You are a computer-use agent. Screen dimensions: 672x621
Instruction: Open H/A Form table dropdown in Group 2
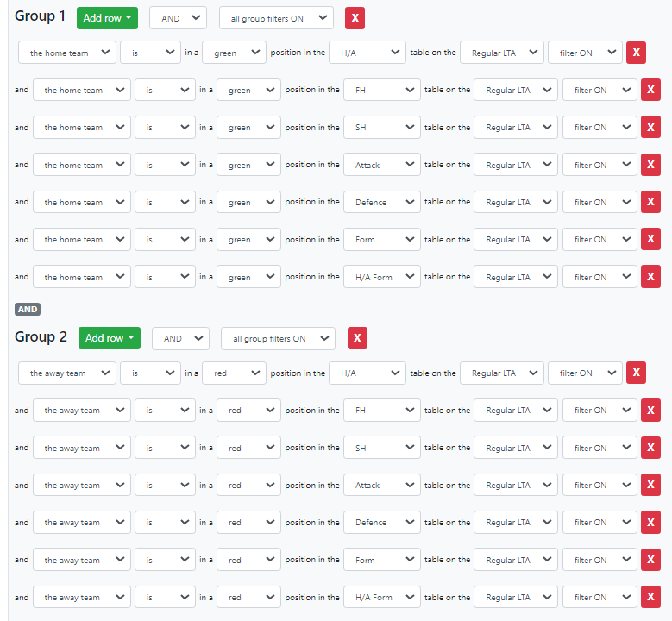382,597
